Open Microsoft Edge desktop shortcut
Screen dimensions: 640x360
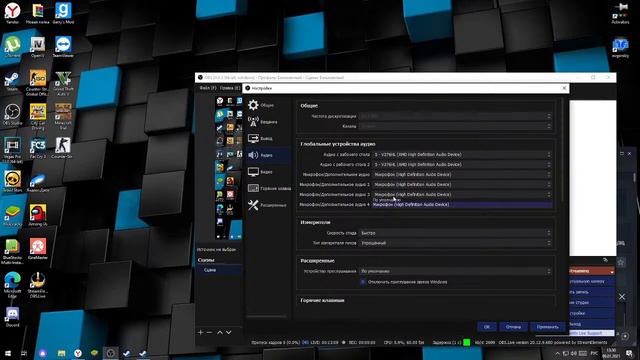click(12, 283)
